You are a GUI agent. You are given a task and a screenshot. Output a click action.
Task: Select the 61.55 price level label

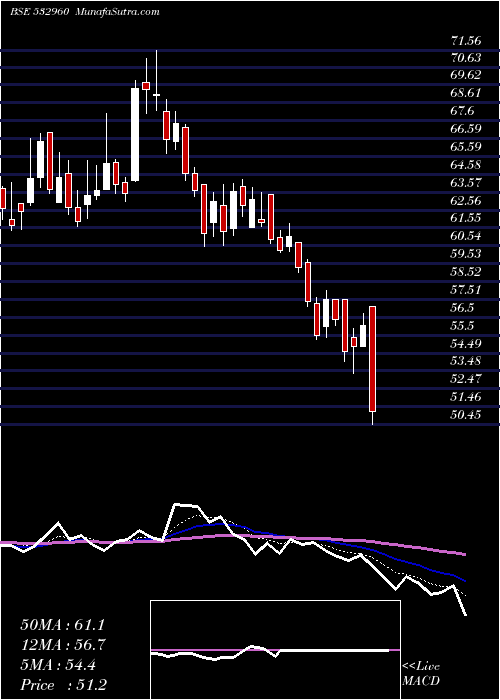466,218
